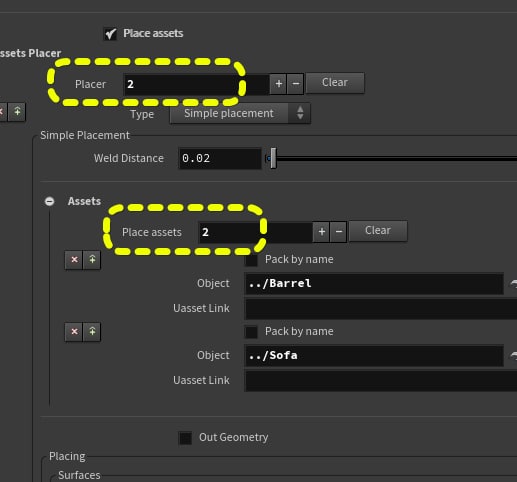Delete the Barrel asset entry

74,260
